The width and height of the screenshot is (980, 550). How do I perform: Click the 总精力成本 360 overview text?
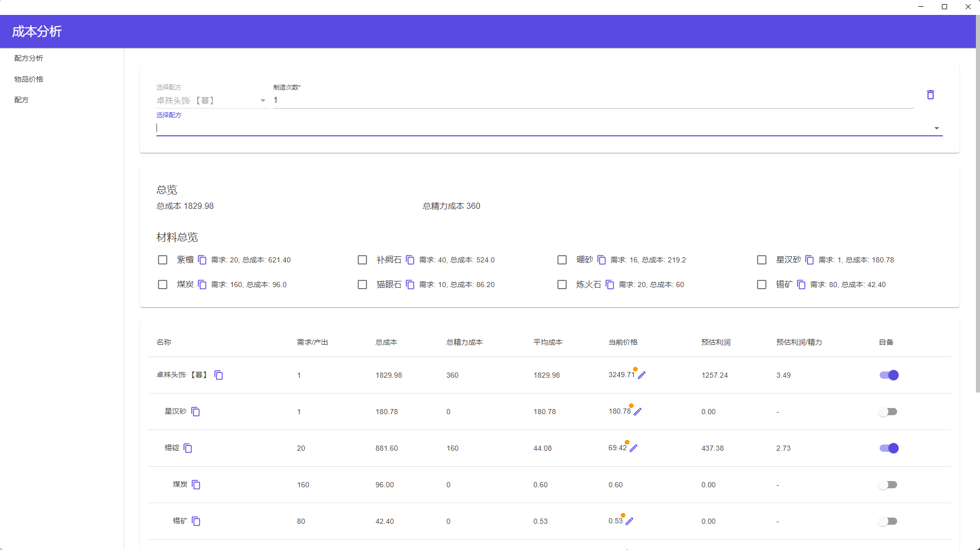click(x=451, y=206)
